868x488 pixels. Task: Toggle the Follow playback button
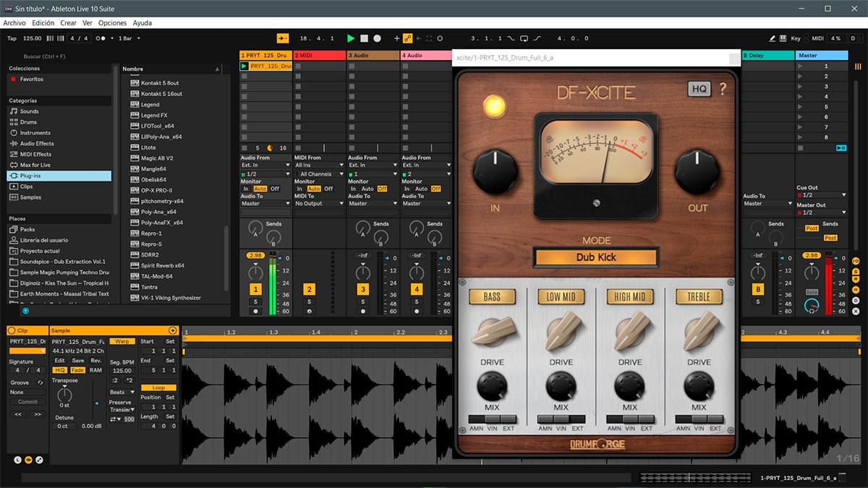pyautogui.click(x=283, y=38)
